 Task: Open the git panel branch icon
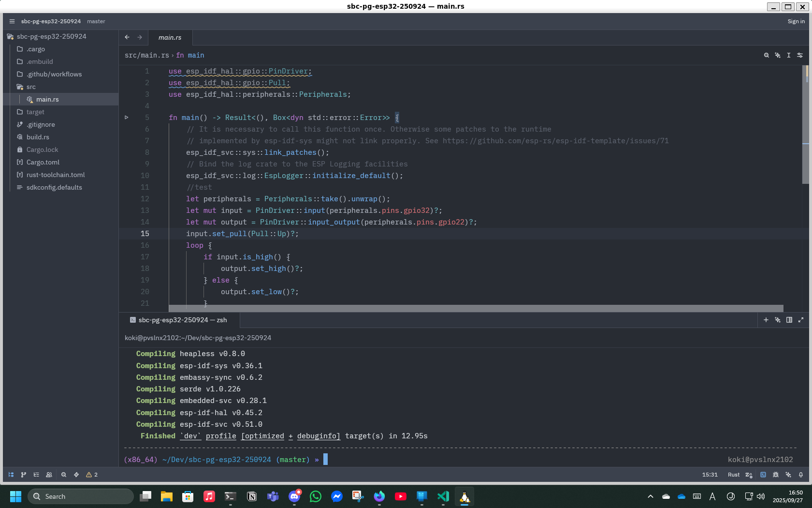(x=24, y=475)
